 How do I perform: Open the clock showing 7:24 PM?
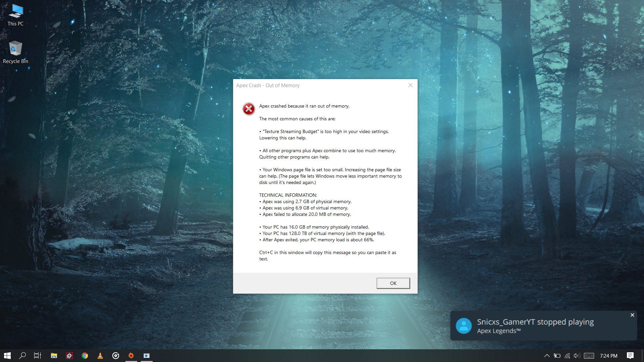[608, 356]
